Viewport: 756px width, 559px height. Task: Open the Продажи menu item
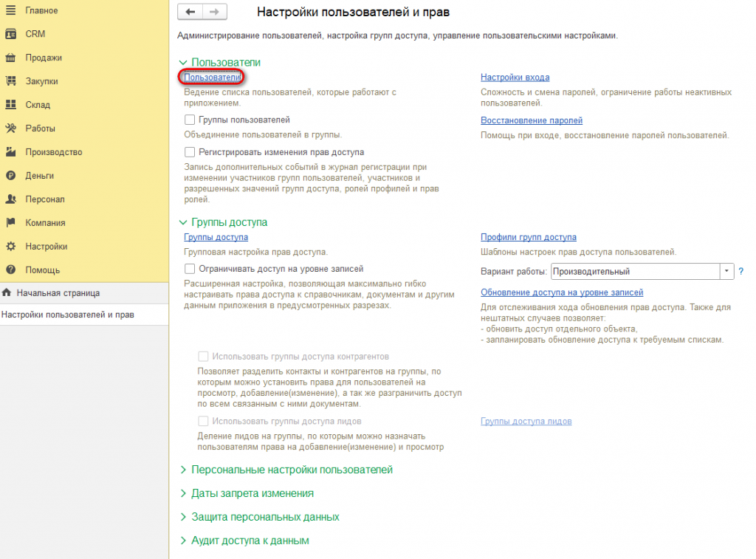tap(44, 58)
